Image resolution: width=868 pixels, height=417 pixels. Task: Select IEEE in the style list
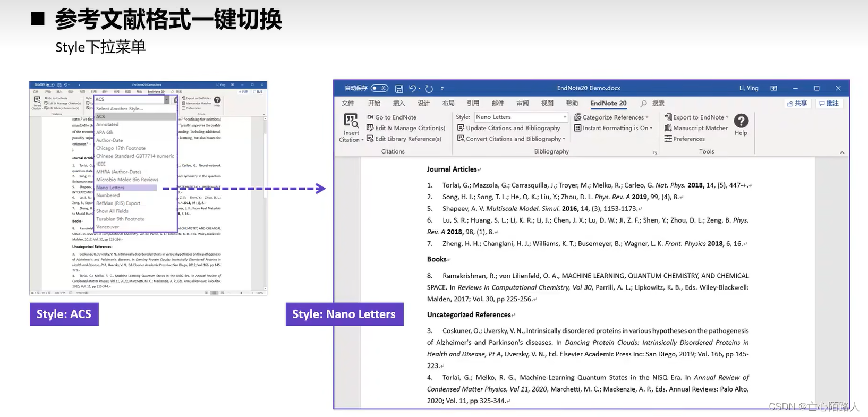point(135,164)
